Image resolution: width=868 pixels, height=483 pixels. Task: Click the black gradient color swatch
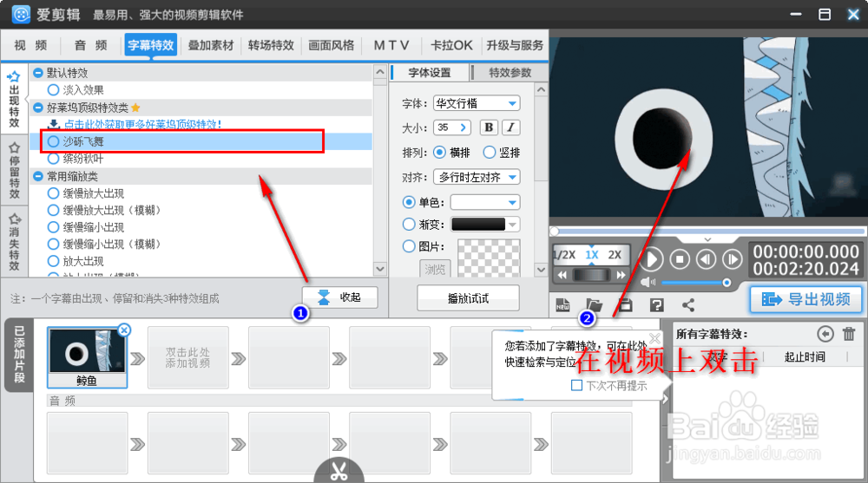[x=478, y=224]
